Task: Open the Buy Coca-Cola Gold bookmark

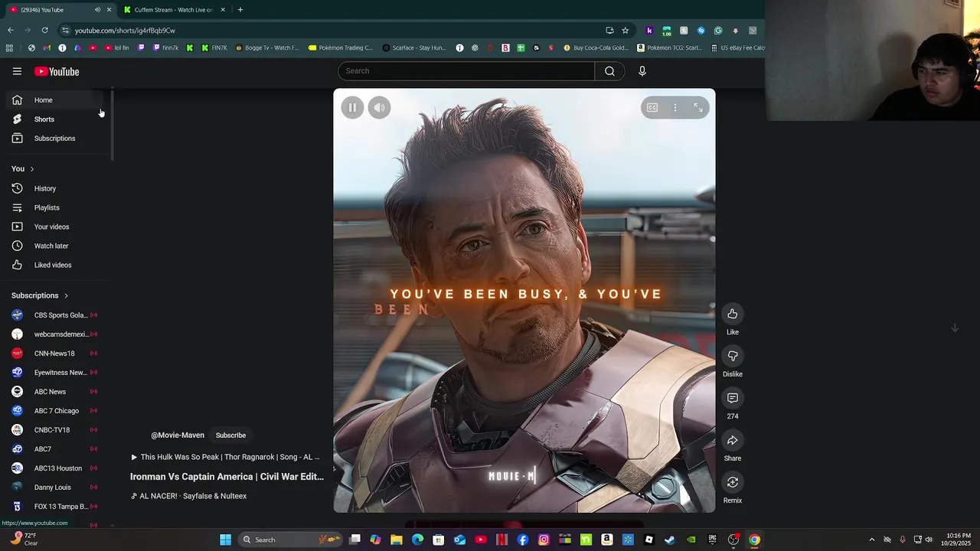Action: (x=596, y=47)
